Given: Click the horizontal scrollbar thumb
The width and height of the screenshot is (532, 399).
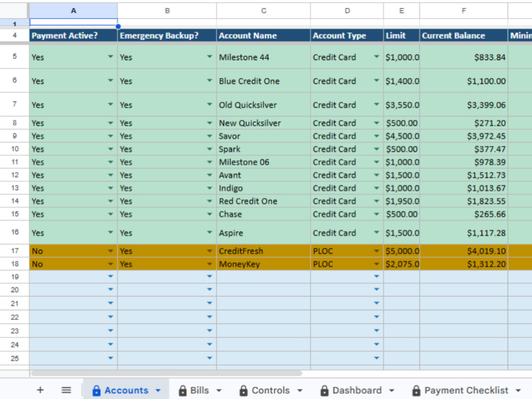Looking at the screenshot, I should point(166,373).
